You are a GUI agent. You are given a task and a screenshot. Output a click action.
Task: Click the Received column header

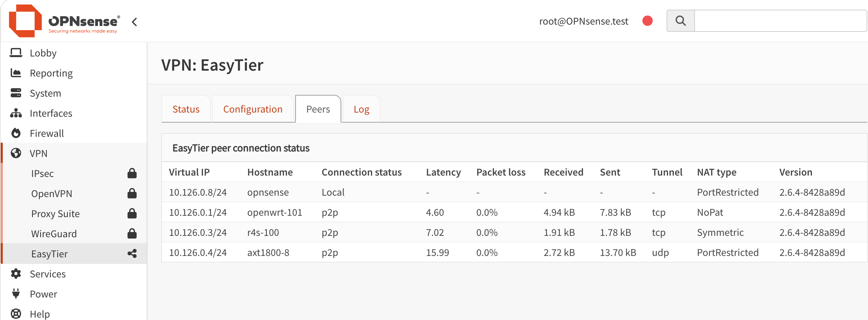coord(563,172)
